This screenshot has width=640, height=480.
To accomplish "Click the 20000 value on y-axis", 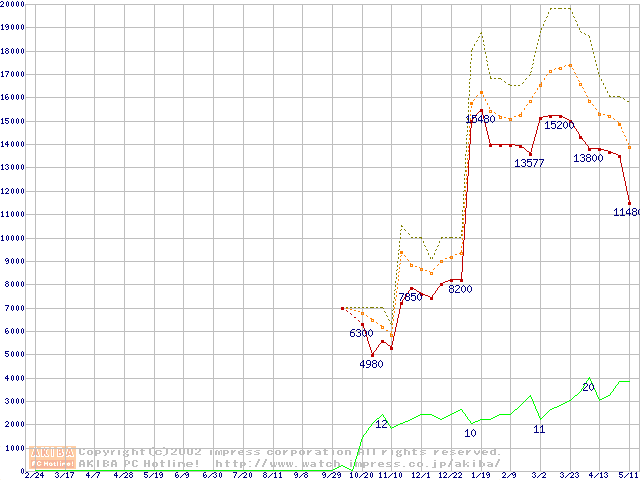I will [x=13, y=4].
